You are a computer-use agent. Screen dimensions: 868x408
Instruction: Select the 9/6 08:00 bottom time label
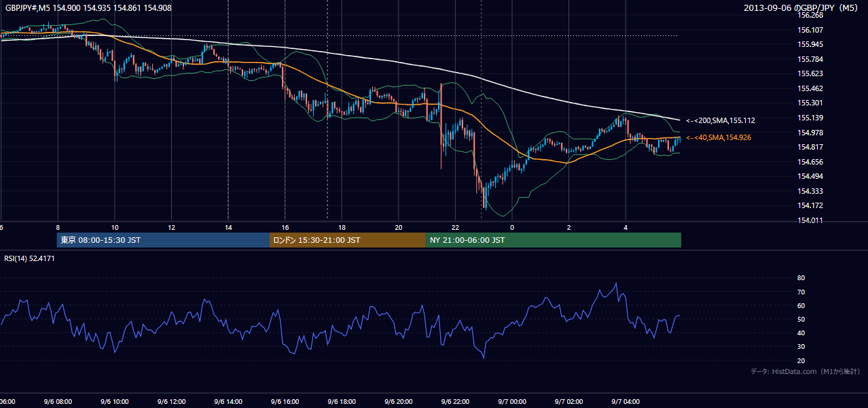tap(58, 402)
